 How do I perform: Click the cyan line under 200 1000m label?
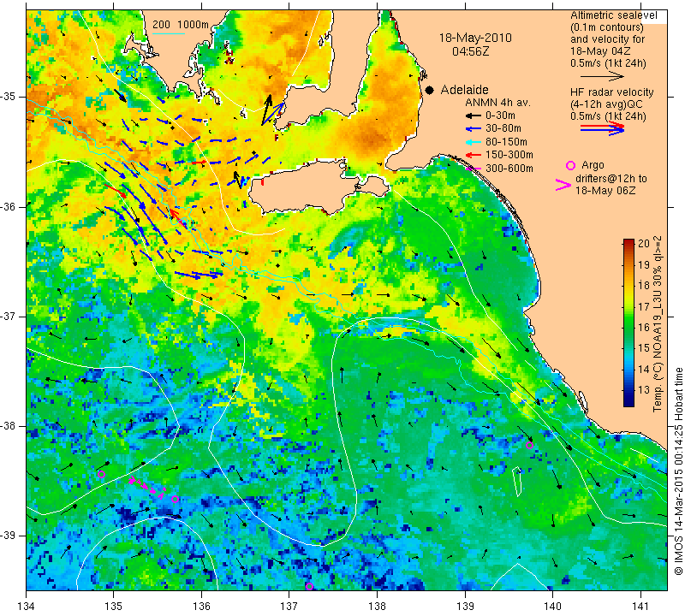click(x=169, y=33)
